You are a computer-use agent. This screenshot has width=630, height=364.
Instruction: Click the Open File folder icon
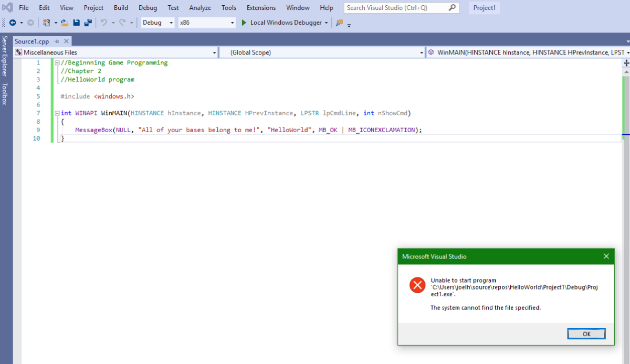coord(65,23)
